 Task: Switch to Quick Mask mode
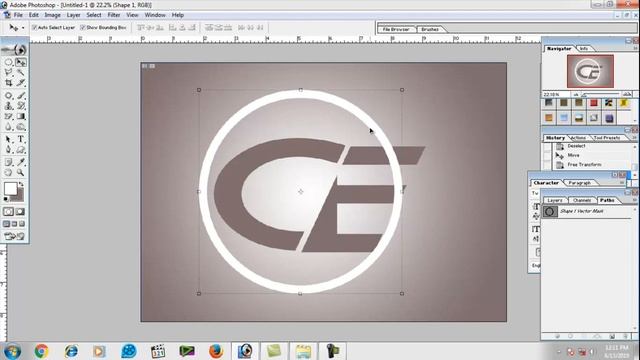[x=20, y=211]
